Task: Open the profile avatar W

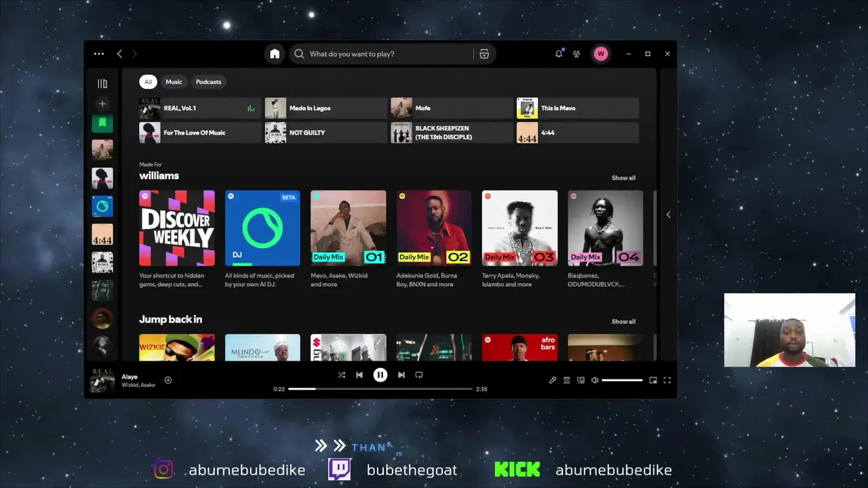Action: 601,54
